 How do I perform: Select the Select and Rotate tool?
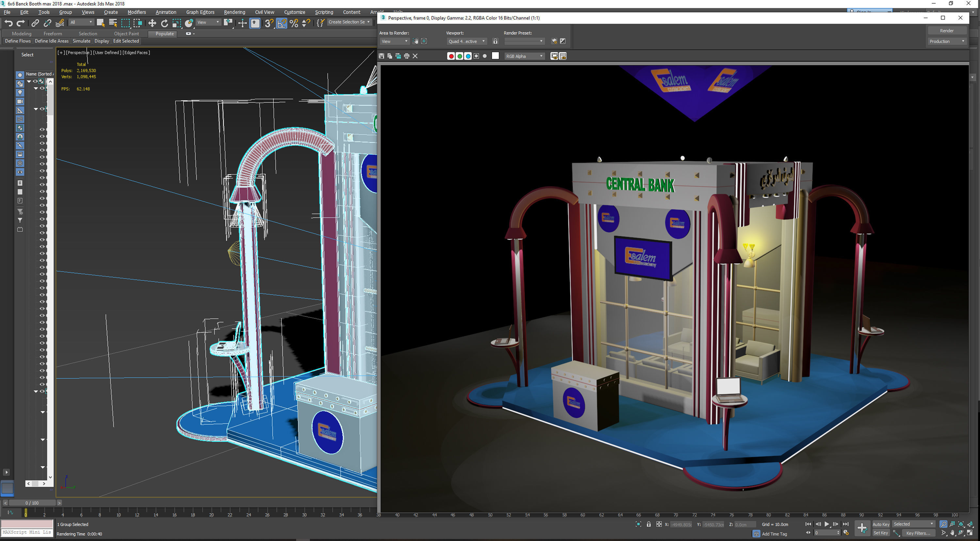pyautogui.click(x=165, y=23)
